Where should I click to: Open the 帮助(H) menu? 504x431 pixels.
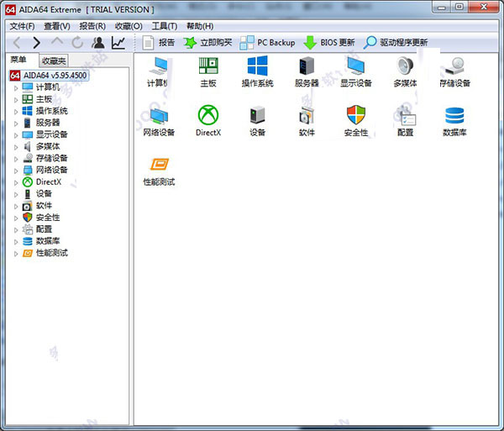(200, 26)
